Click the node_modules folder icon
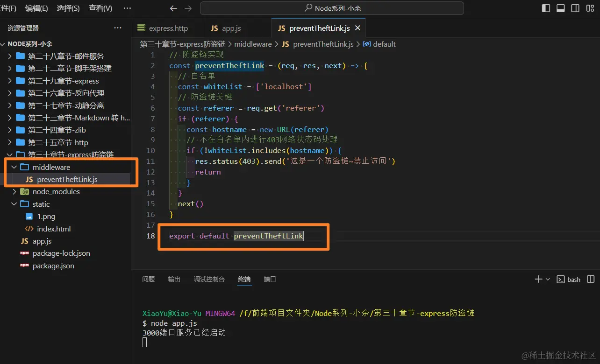 point(25,192)
